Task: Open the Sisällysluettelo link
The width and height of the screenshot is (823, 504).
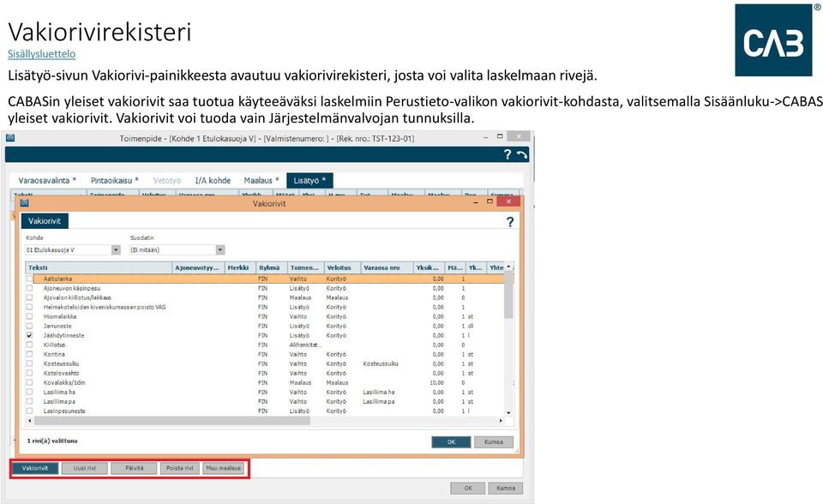Action: (x=41, y=54)
